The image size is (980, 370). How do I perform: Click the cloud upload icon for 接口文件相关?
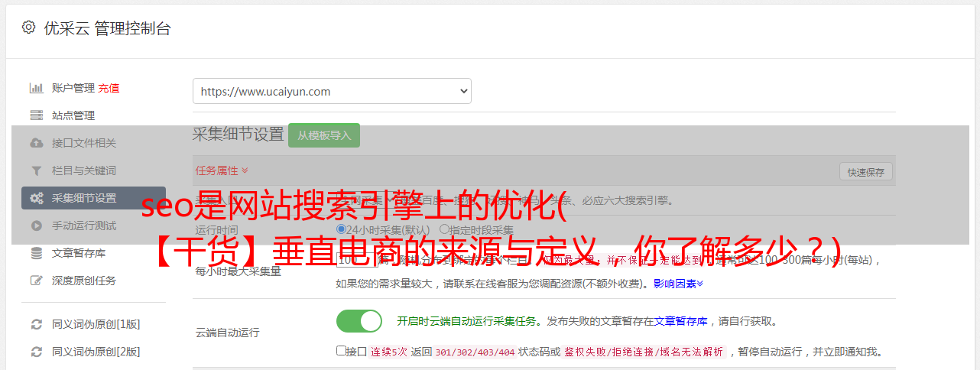(x=36, y=143)
